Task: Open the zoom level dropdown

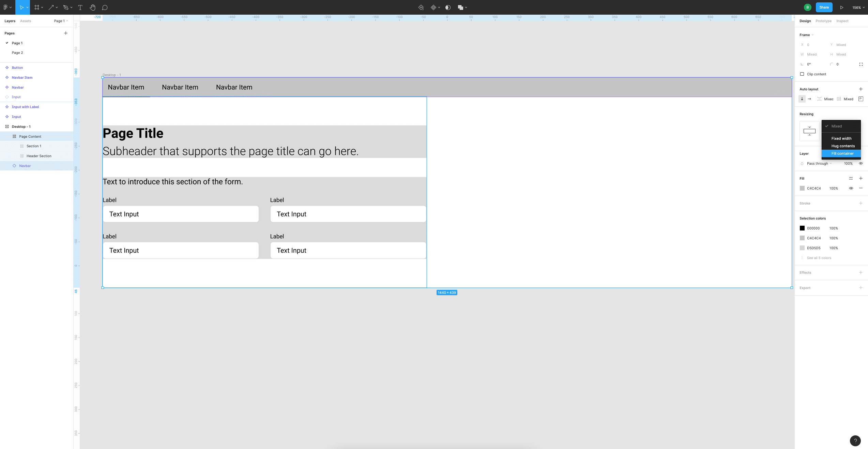Action: click(857, 7)
